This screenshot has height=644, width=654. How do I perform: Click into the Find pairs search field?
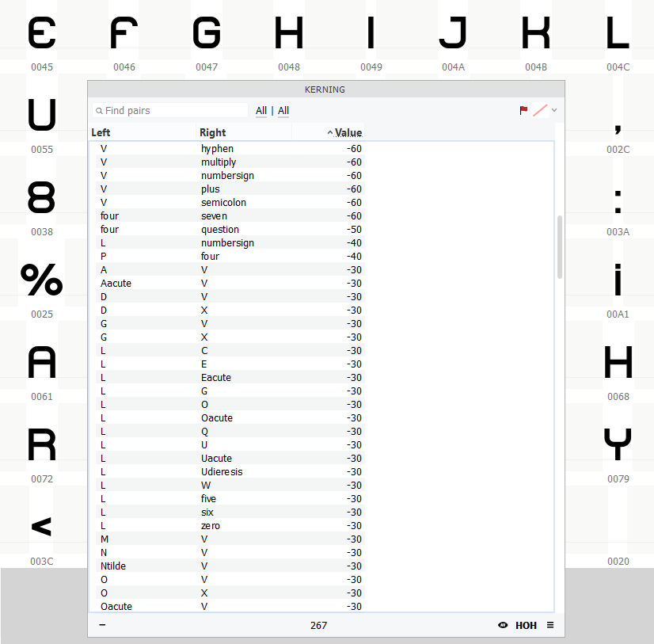pos(170,111)
